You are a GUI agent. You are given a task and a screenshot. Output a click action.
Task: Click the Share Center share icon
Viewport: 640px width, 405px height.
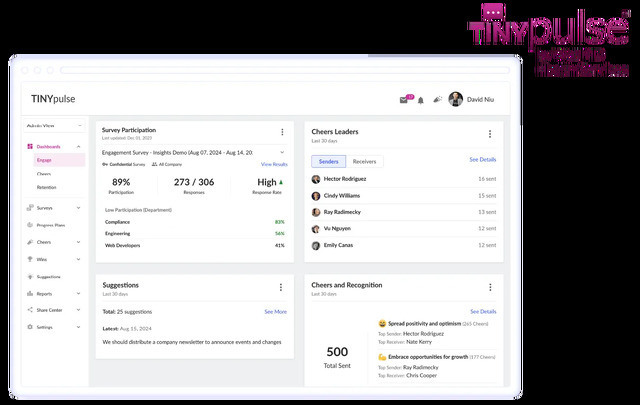point(30,310)
